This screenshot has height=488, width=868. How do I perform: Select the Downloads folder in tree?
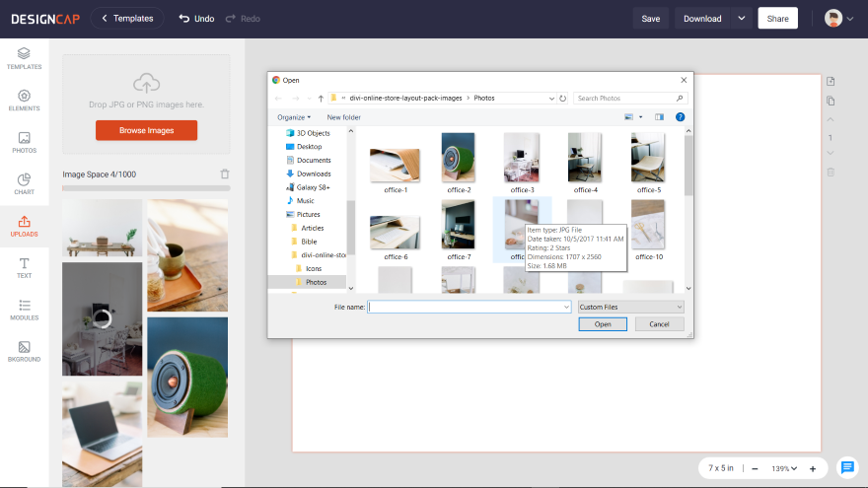[x=314, y=174]
